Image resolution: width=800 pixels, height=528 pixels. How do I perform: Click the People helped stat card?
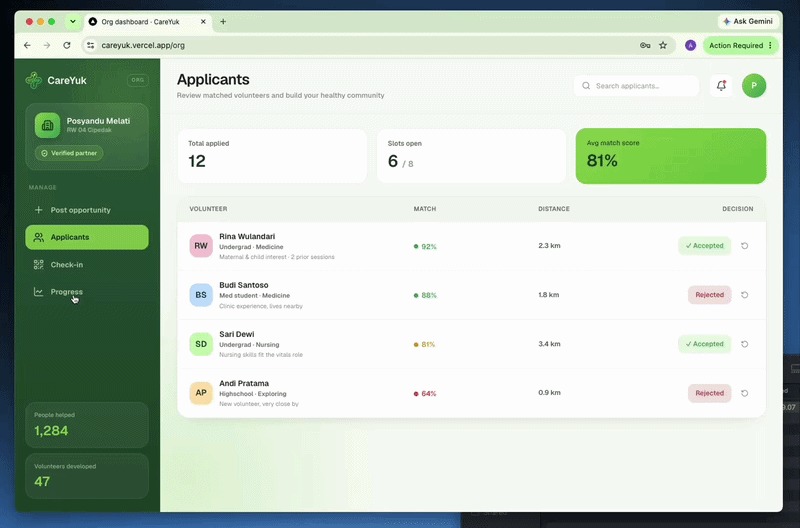point(87,425)
